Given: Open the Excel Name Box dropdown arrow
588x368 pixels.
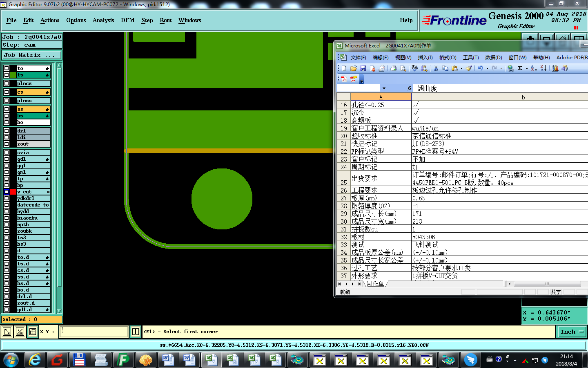Looking at the screenshot, I should click(384, 88).
